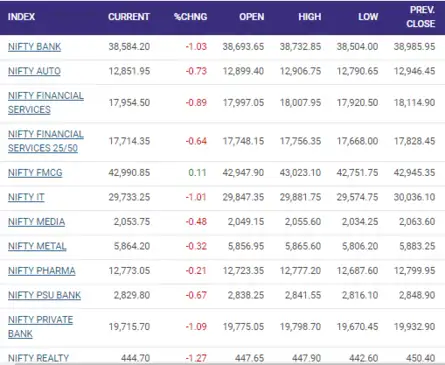Select NIFTY BANK low value 38,504.00
The image size is (445, 365).
click(x=357, y=47)
